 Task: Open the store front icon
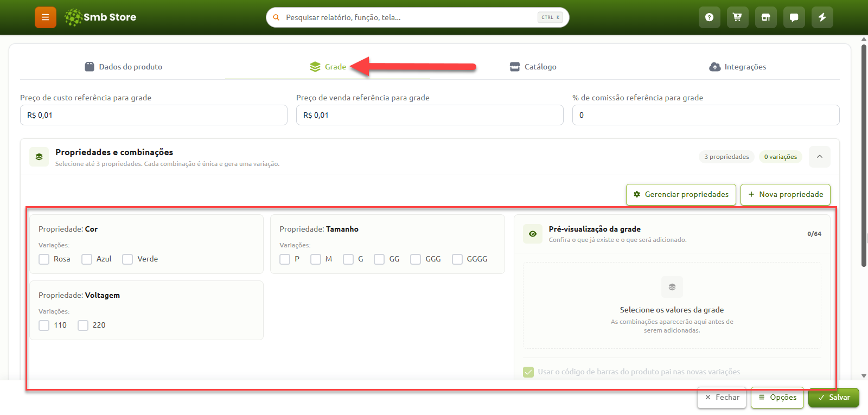pyautogui.click(x=765, y=17)
